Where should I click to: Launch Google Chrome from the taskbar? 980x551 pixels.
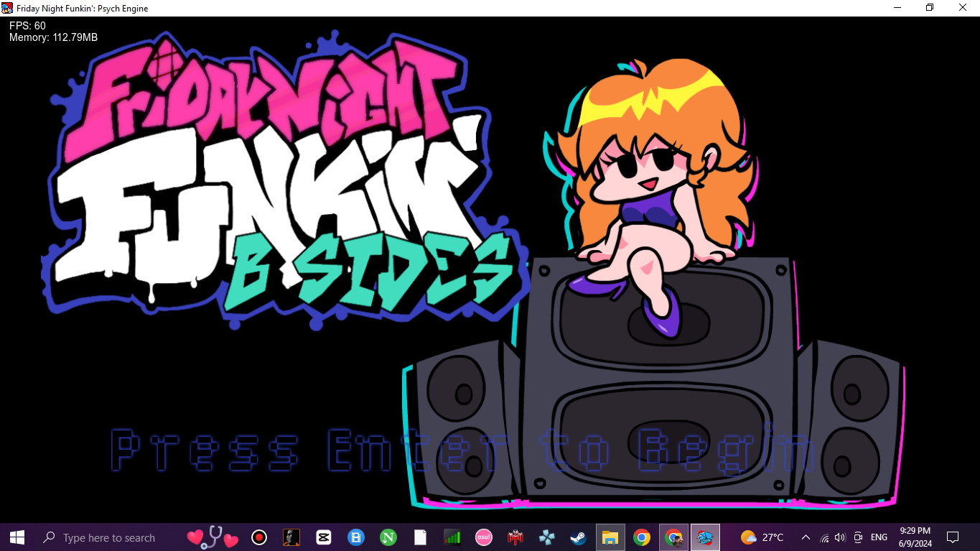642,537
